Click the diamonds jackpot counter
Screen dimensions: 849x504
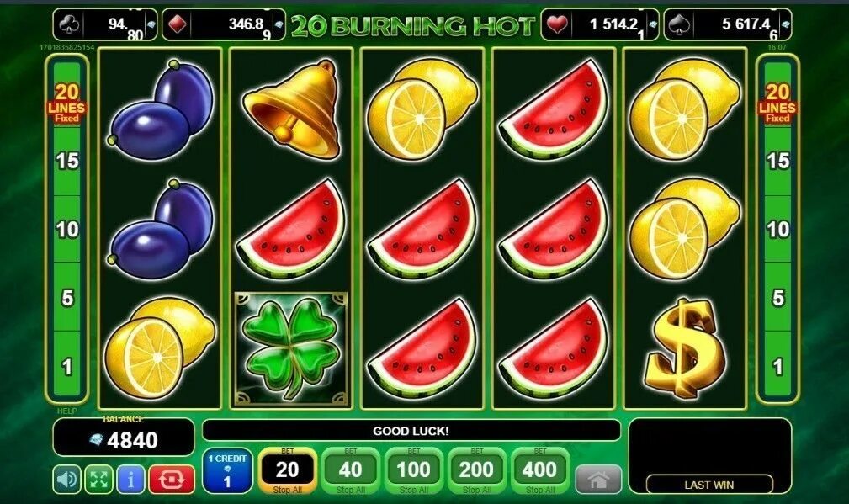[x=224, y=25]
